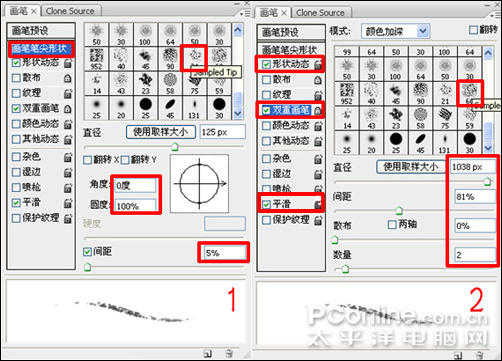Pick the 23 brush tip in left panel
Image resolution: width=502 pixels, height=361 pixels.
tap(145, 83)
